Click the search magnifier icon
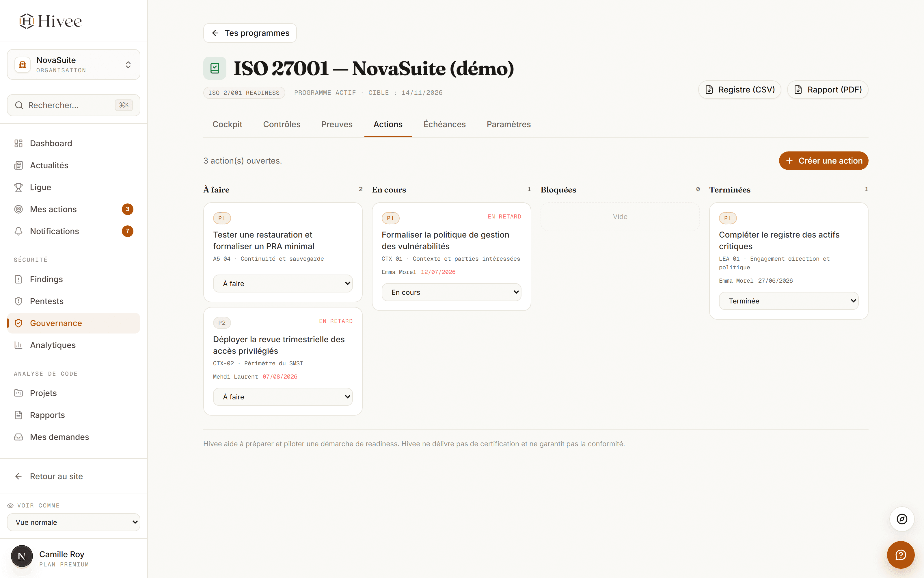 [x=19, y=105]
